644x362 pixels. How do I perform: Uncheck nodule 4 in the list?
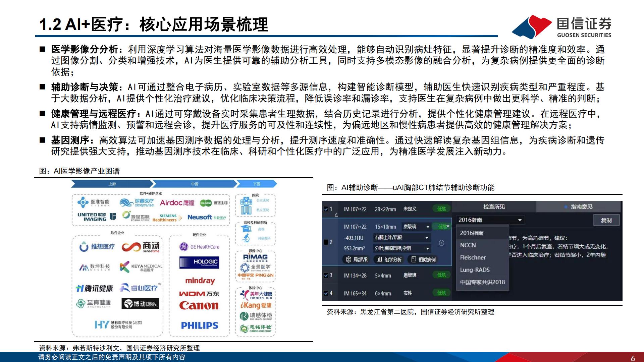pyautogui.click(x=326, y=293)
